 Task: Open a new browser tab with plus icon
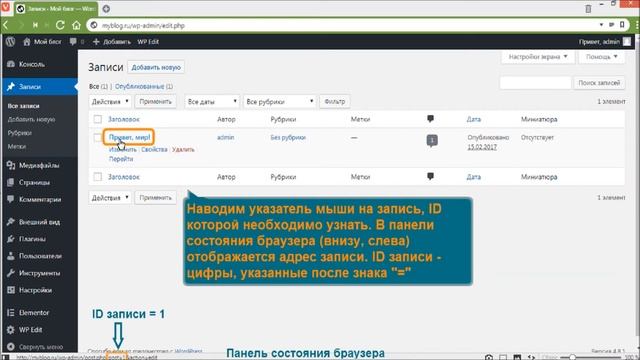(x=106, y=9)
